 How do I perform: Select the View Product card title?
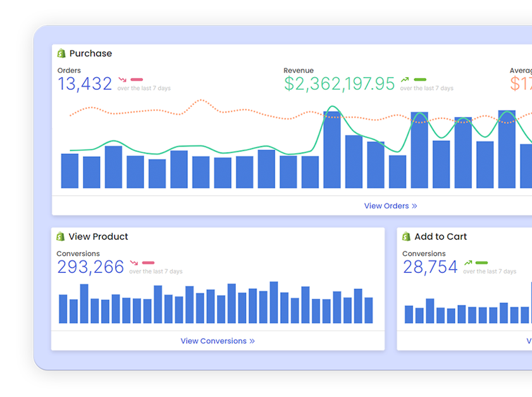pyautogui.click(x=99, y=236)
